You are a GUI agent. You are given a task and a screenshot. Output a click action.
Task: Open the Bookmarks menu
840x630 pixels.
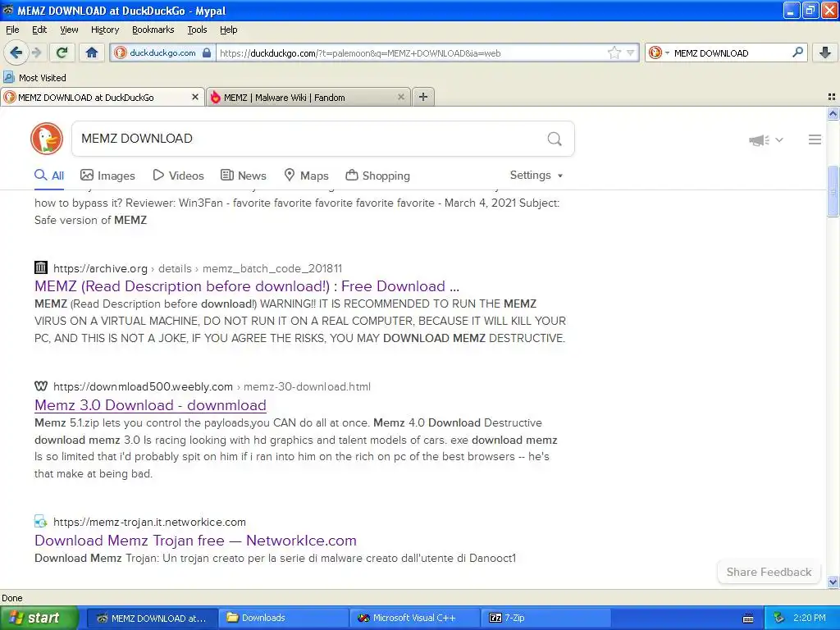point(153,30)
